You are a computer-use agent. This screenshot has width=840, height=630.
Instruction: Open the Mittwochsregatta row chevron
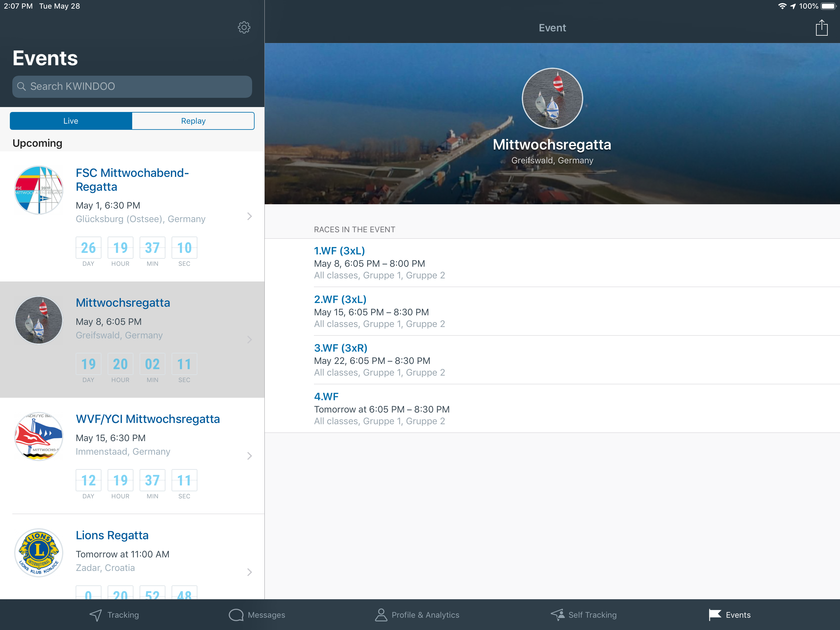point(249,339)
